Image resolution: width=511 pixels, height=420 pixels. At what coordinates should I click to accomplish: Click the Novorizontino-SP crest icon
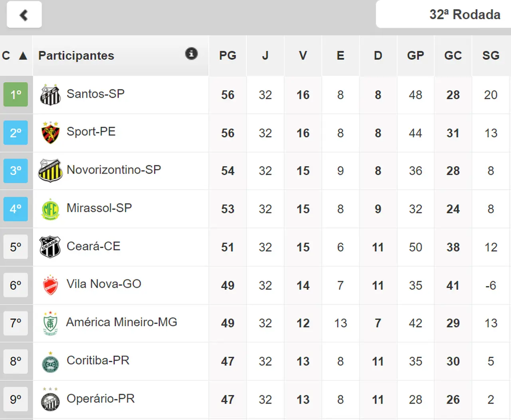[x=50, y=171]
